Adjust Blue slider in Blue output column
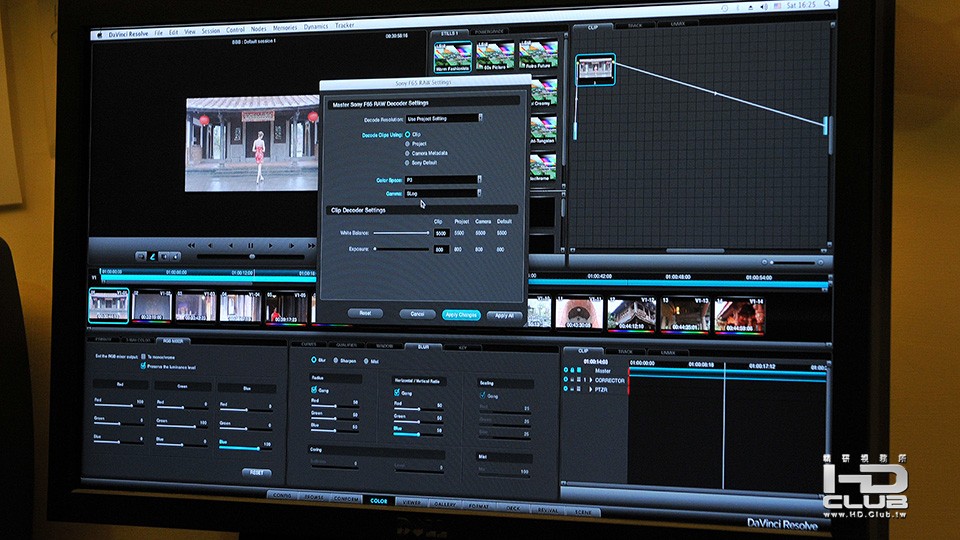Screen dimensions: 960x540 245,448
